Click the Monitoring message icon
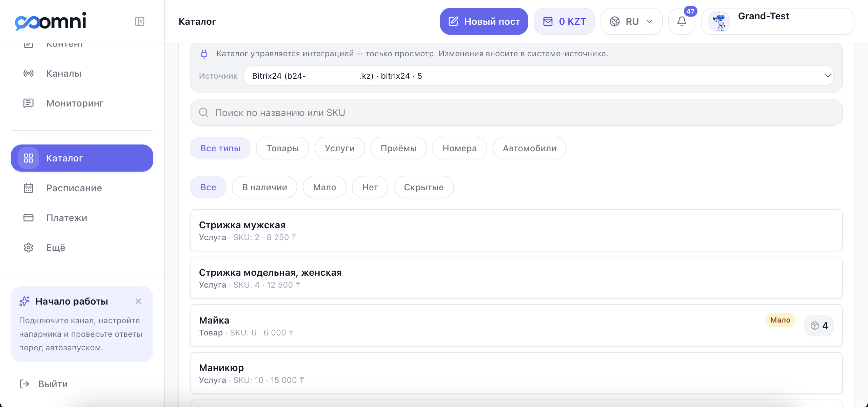Viewport: 868px width, 407px height. pos(28,103)
